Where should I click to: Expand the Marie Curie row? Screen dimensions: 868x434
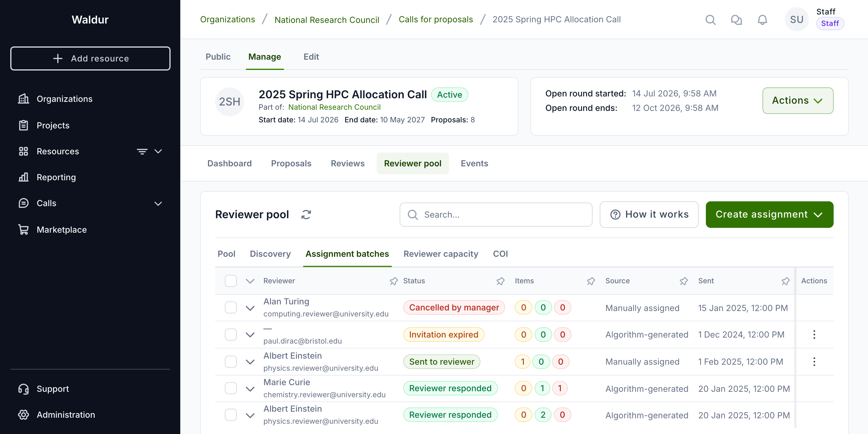(250, 389)
